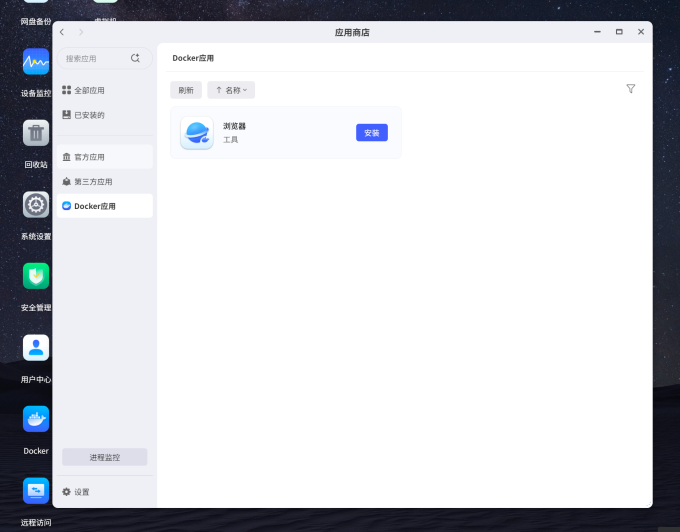Focus the 搜索应用 search field
680x532 pixels.
coord(105,58)
